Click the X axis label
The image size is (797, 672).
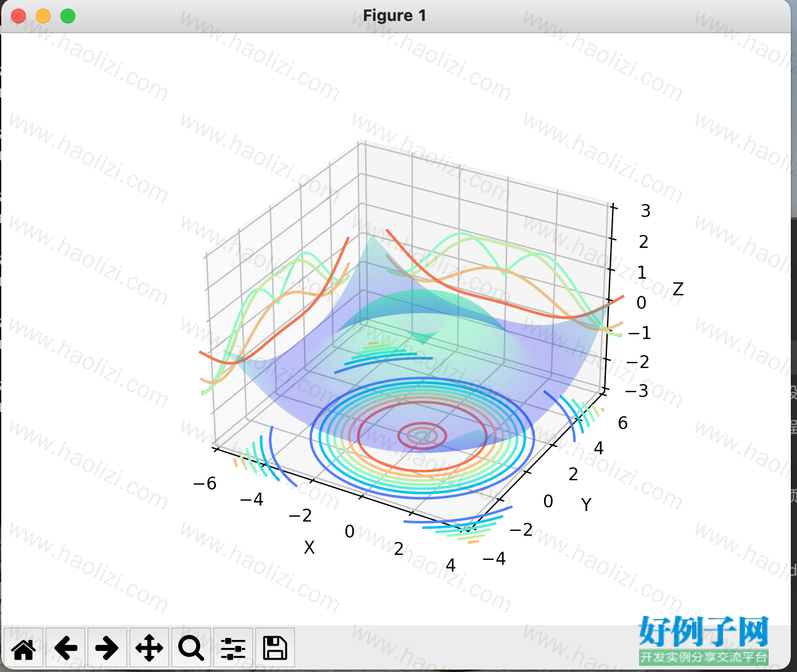(310, 547)
